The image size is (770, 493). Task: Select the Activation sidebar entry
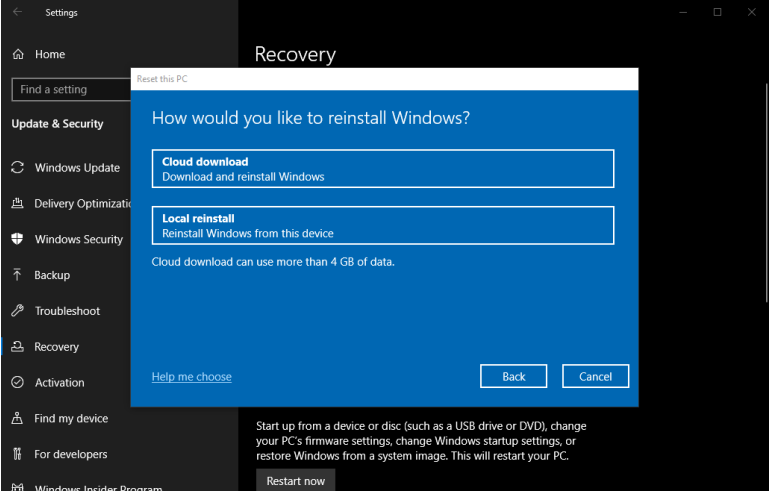[59, 383]
